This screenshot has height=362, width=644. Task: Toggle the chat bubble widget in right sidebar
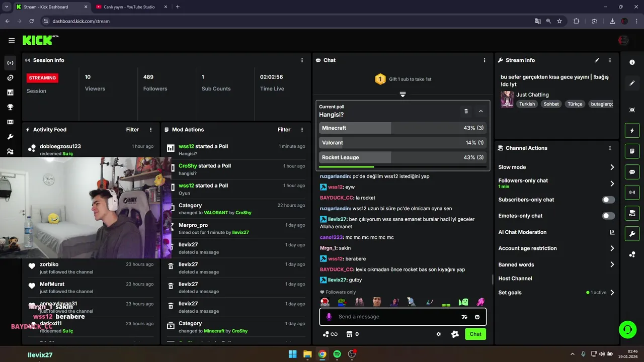click(x=632, y=172)
